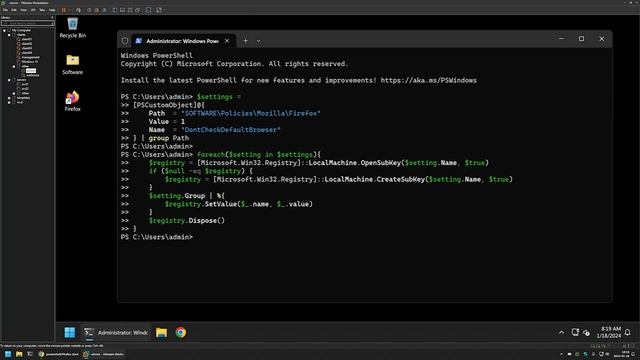This screenshot has height=360, width=640.
Task: Close the VMware Library panel
Action: tap(52, 18)
